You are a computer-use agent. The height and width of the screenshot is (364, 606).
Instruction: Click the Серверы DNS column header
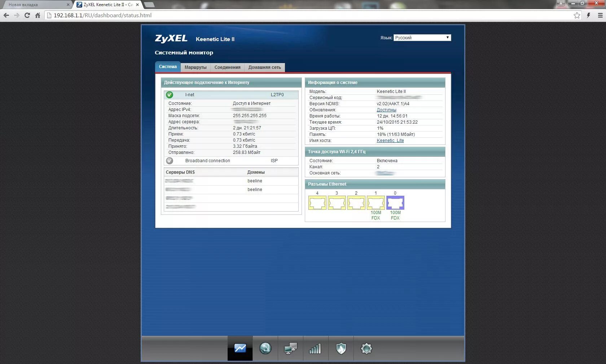pyautogui.click(x=180, y=172)
